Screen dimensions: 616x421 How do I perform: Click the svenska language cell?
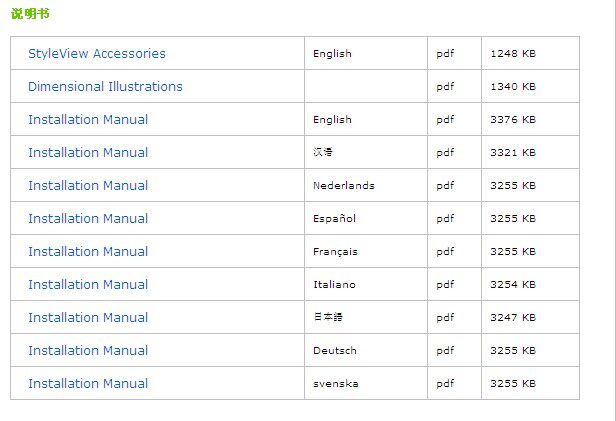(x=336, y=384)
